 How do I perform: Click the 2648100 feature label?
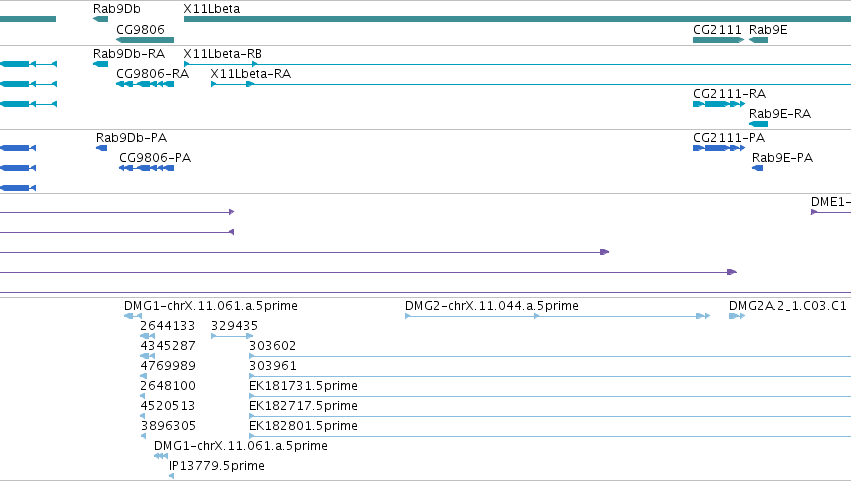point(168,386)
